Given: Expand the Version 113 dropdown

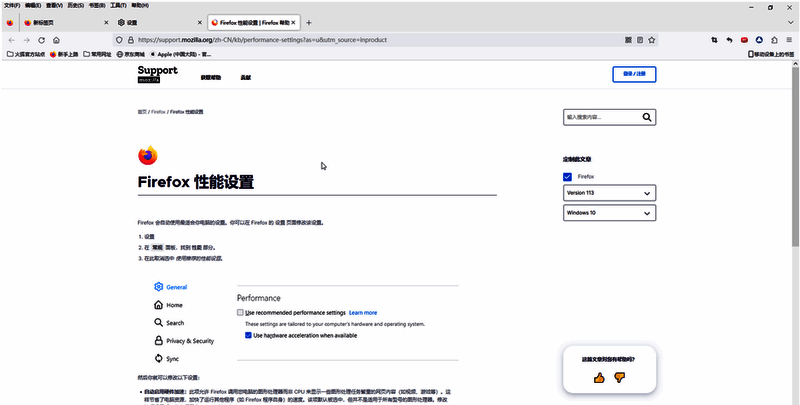Looking at the screenshot, I should (x=609, y=193).
